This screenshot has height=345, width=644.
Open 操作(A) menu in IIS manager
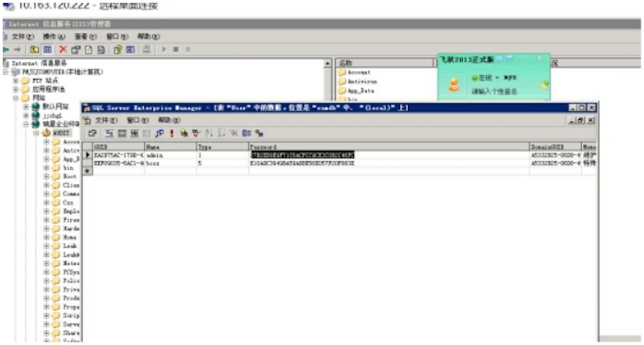(x=54, y=37)
